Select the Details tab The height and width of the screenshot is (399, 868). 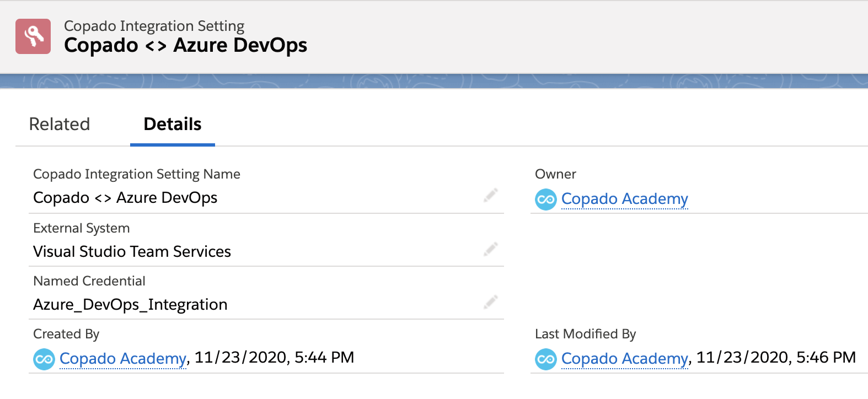tap(172, 125)
